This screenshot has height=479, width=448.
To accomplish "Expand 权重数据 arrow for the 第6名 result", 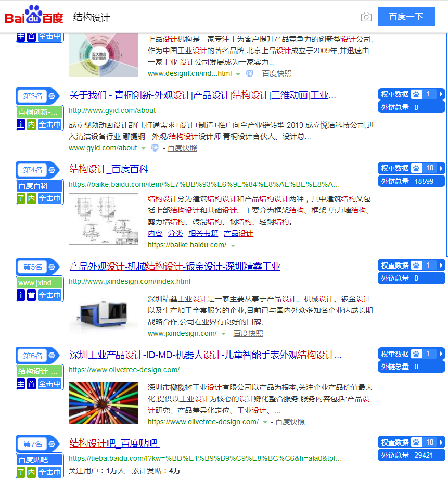I will point(441,354).
